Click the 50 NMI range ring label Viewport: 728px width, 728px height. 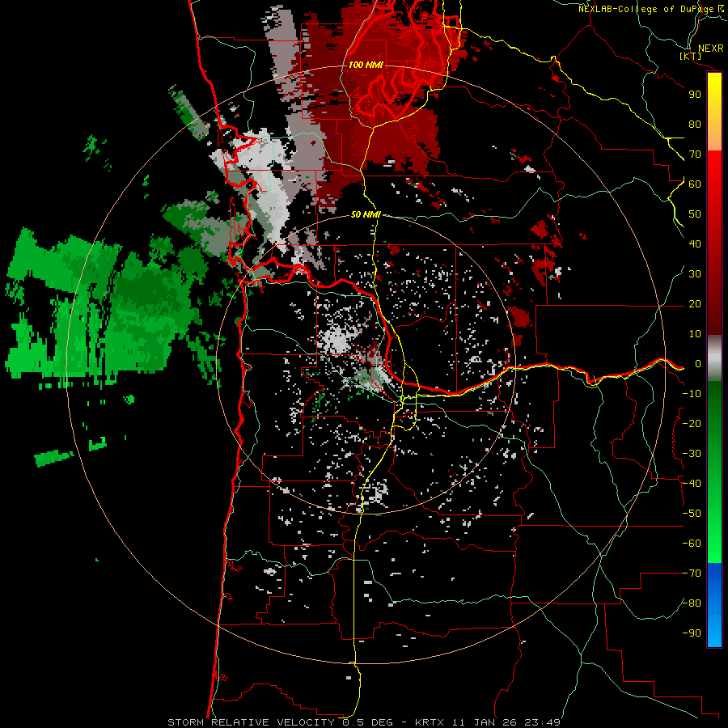[366, 214]
